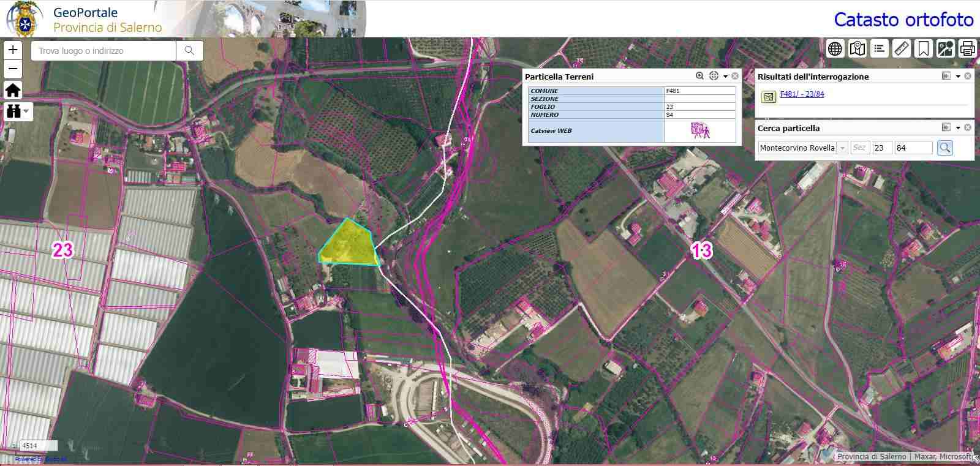This screenshot has height=466, width=980.
Task: Show the layer list legend
Action: tap(879, 48)
